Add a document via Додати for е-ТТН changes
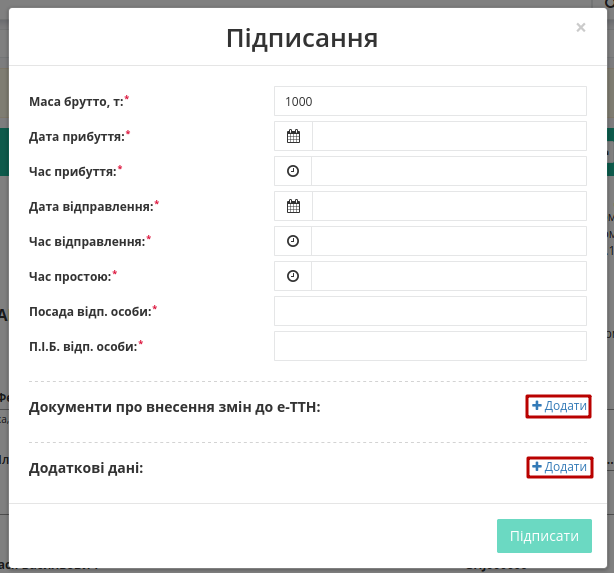This screenshot has height=573, width=614. coord(559,406)
